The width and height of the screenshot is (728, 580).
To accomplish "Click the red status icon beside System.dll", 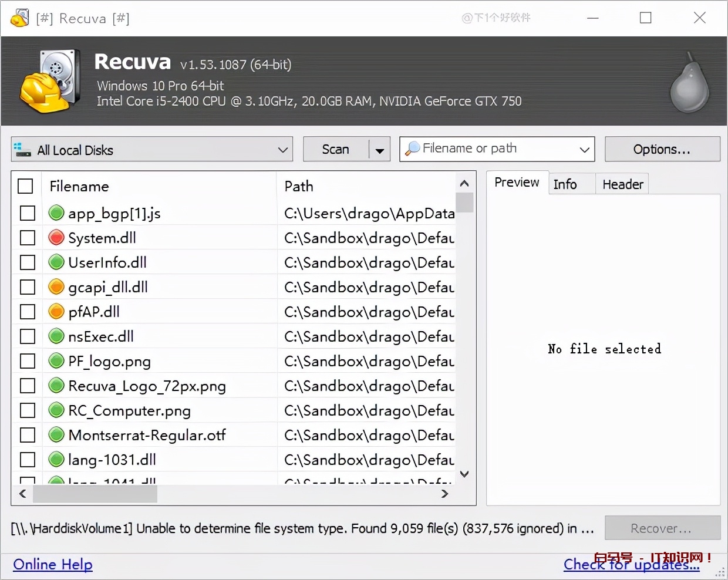I will pyautogui.click(x=56, y=238).
